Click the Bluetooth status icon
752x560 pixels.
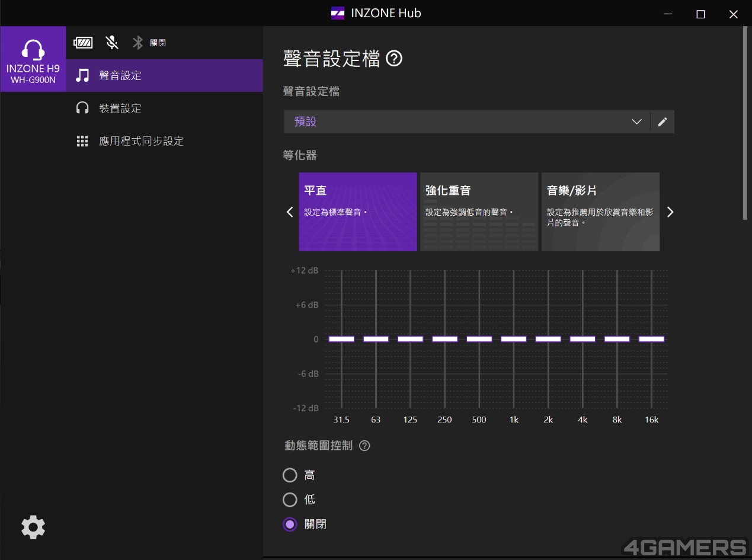coord(137,43)
